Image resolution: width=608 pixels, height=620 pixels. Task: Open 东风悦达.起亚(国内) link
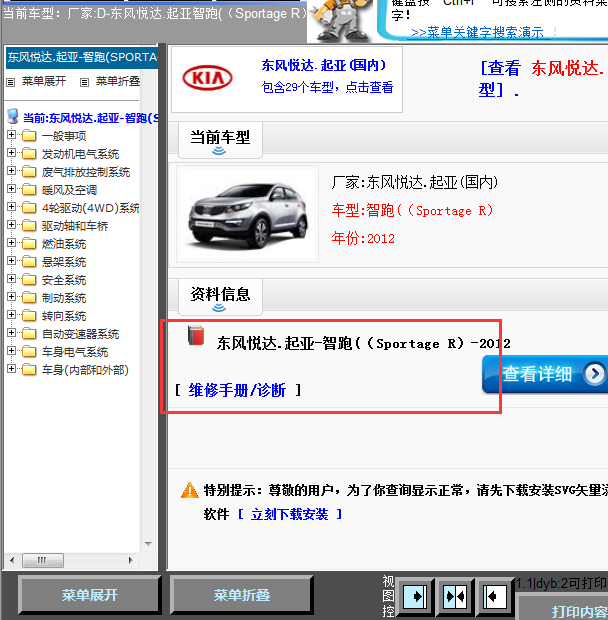(324, 65)
